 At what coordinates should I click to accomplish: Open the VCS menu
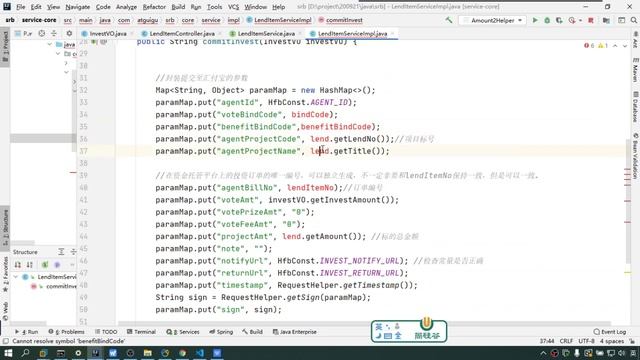point(233,7)
